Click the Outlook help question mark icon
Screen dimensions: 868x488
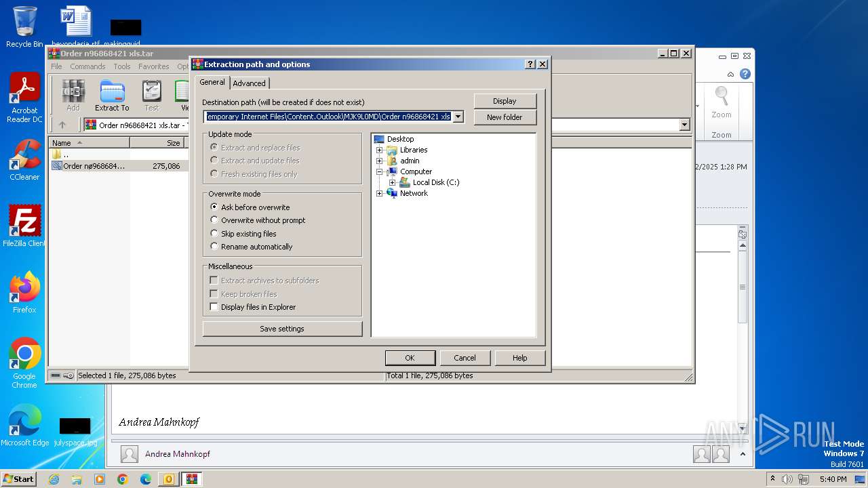[745, 74]
